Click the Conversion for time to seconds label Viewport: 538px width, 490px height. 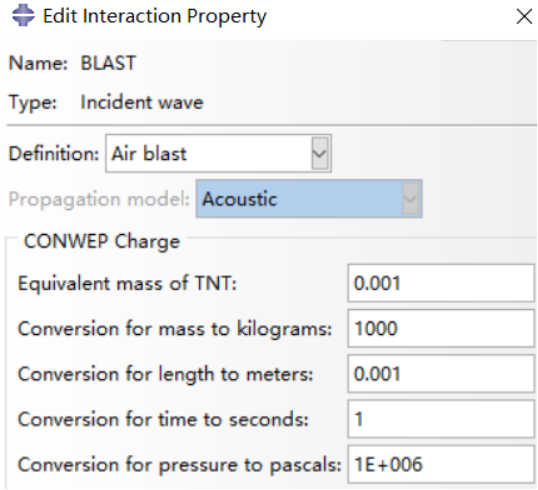163,419
